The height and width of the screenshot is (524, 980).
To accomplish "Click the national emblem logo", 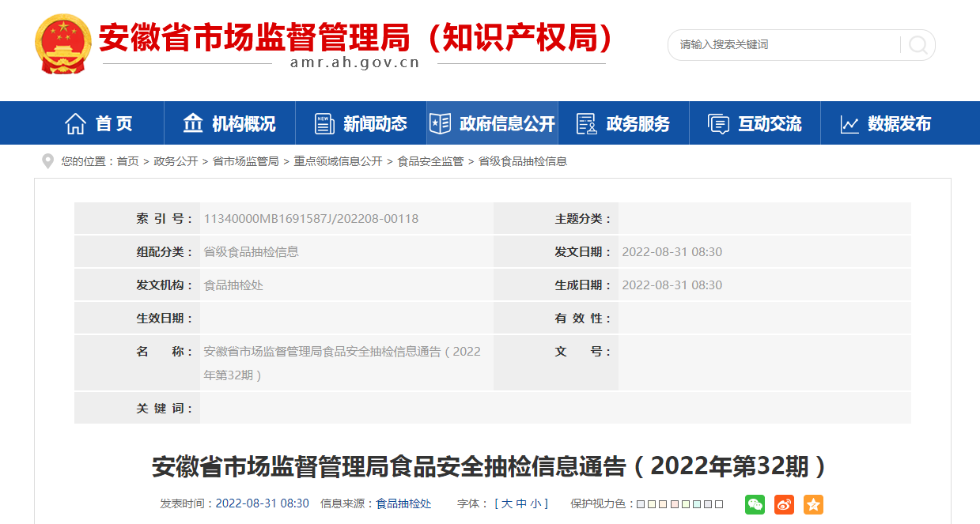I will pos(63,43).
